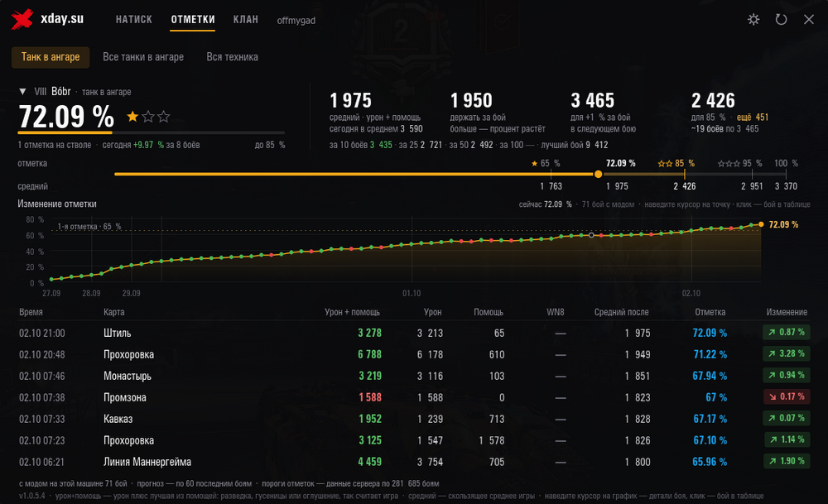Select the ОТМЕТКИ tab
The image size is (828, 504).
(x=193, y=20)
